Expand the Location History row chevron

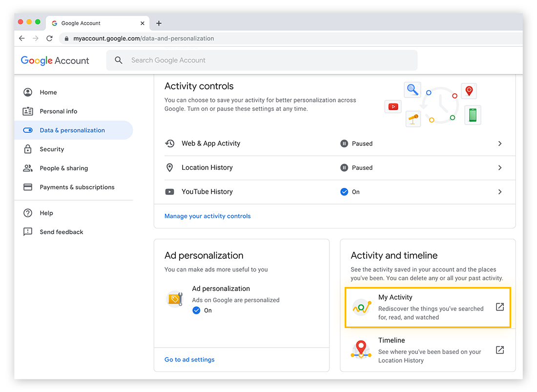click(499, 167)
